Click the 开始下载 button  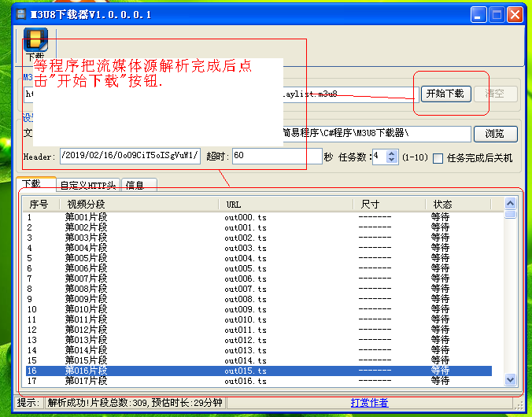(445, 94)
